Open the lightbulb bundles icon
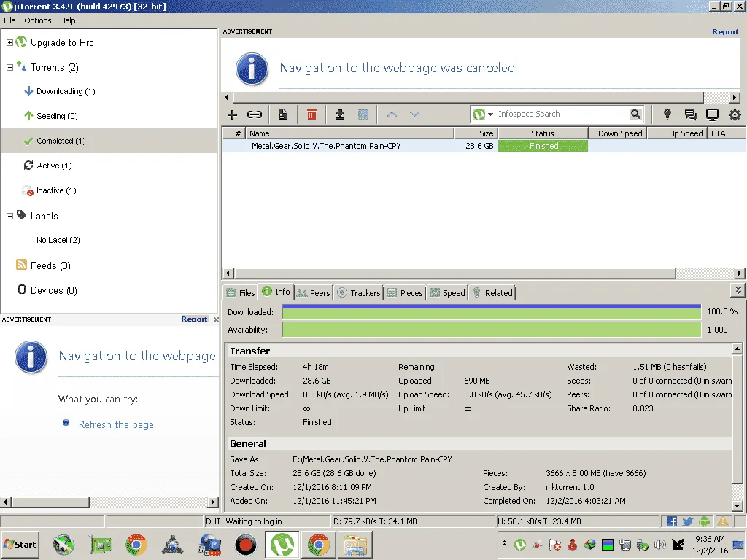Image resolution: width=747 pixels, height=560 pixels. 667,114
